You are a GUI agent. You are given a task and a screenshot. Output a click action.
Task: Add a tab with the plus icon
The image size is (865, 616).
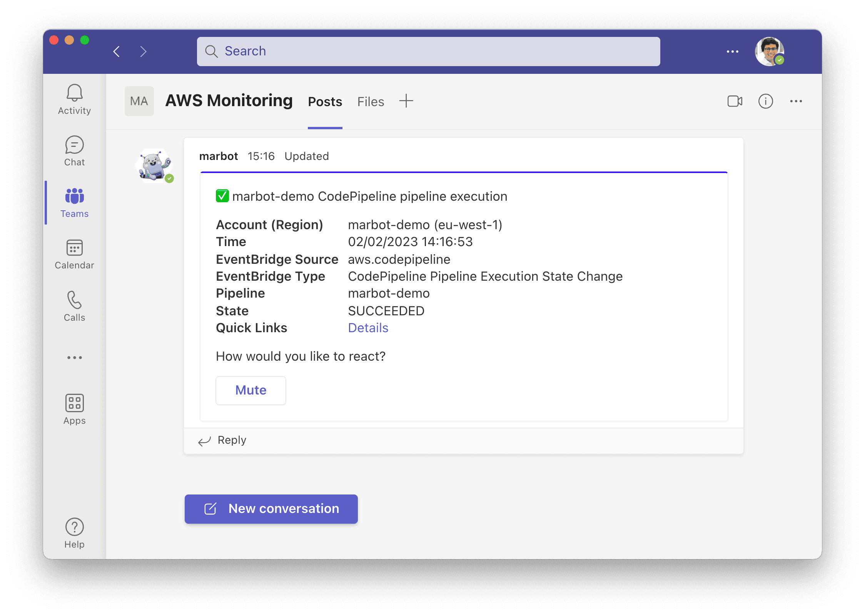(406, 101)
